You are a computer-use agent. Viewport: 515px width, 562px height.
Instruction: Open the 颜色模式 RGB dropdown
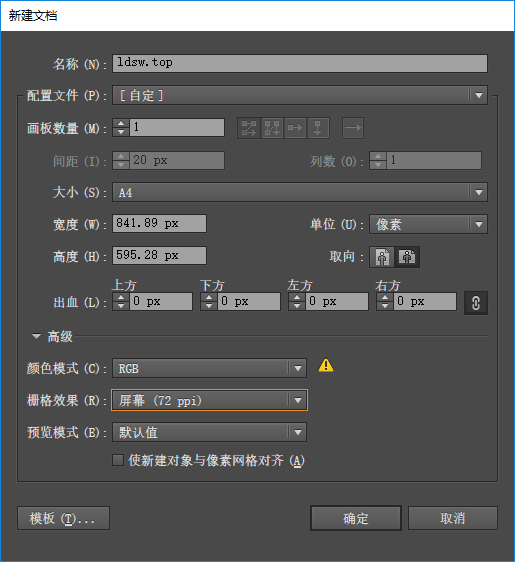point(210,368)
